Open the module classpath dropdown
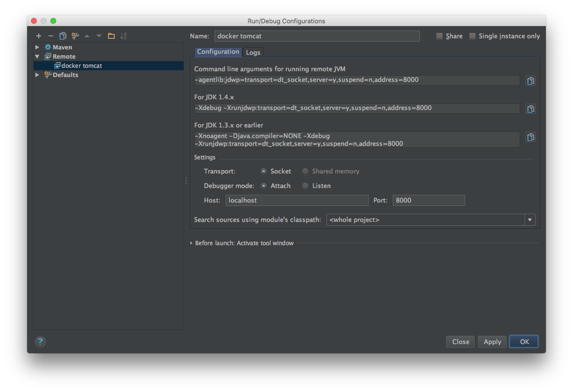 coord(530,220)
